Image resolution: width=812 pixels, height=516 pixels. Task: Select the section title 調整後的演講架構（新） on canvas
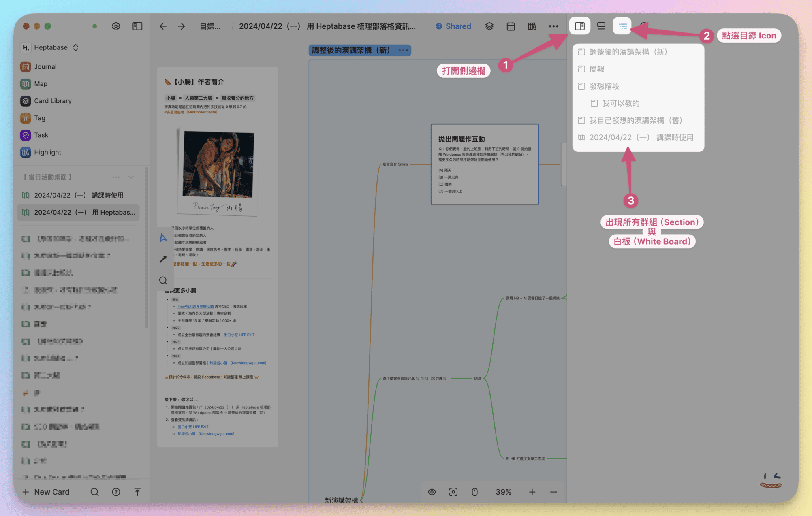[x=351, y=50]
